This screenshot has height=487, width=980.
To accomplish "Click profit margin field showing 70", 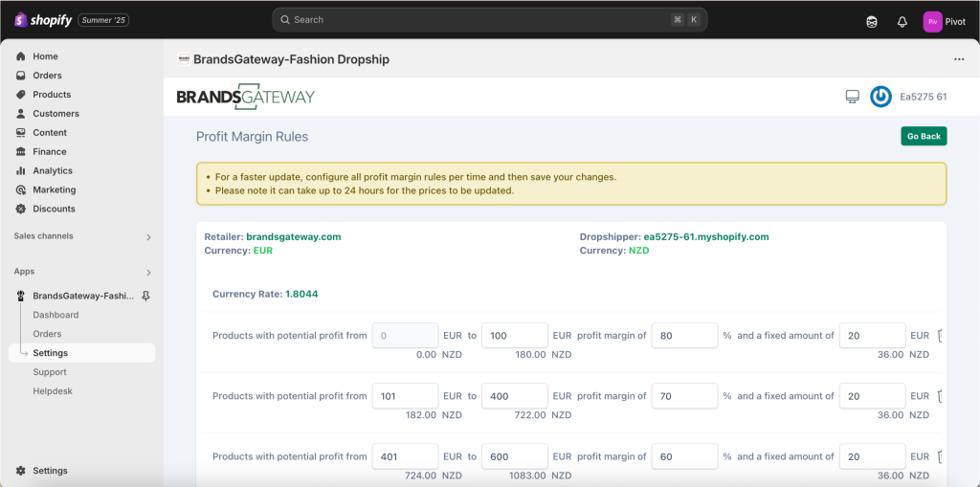I will tap(684, 396).
